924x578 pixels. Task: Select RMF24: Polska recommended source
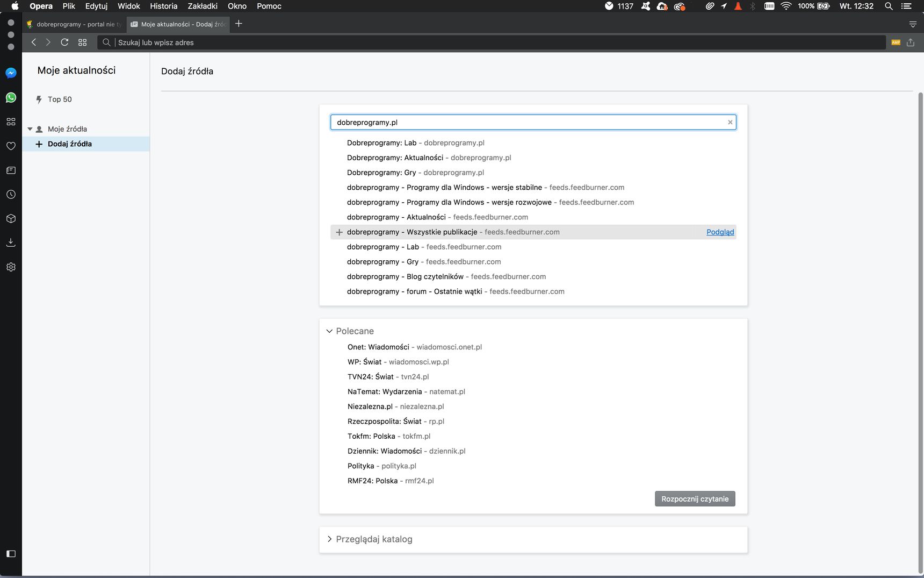pyautogui.click(x=391, y=481)
